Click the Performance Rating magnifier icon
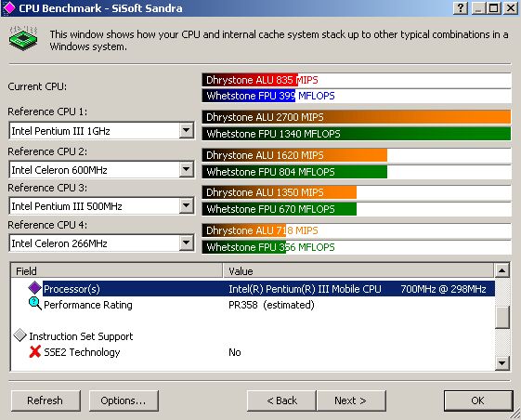This screenshot has height=420, width=521. [x=35, y=304]
